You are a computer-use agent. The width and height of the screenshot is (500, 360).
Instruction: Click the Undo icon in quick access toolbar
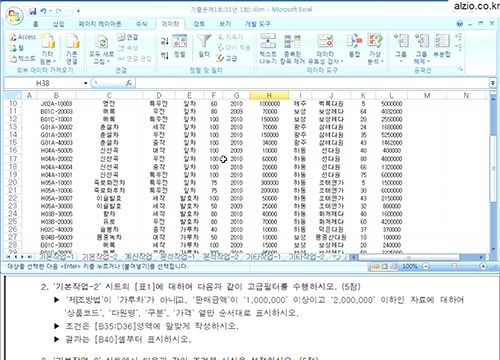point(44,11)
